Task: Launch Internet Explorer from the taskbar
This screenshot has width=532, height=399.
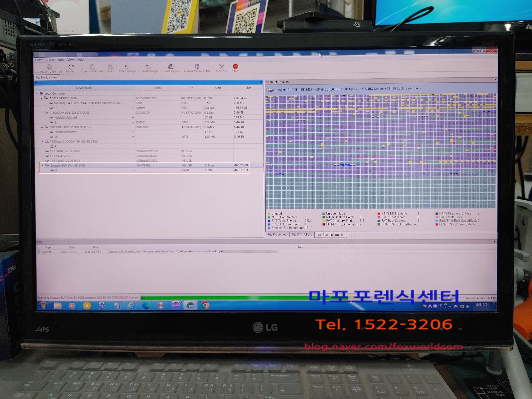Action: 131,306
